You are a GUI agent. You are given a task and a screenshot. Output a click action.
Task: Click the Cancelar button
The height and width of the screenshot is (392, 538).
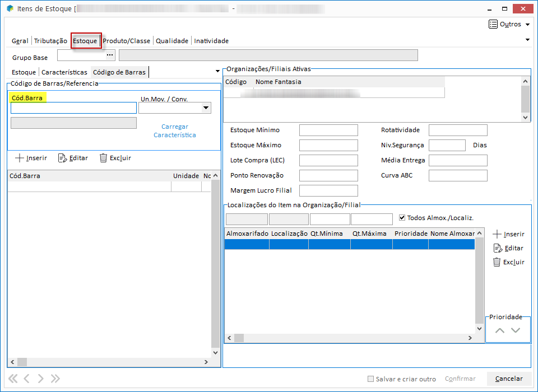(509, 379)
